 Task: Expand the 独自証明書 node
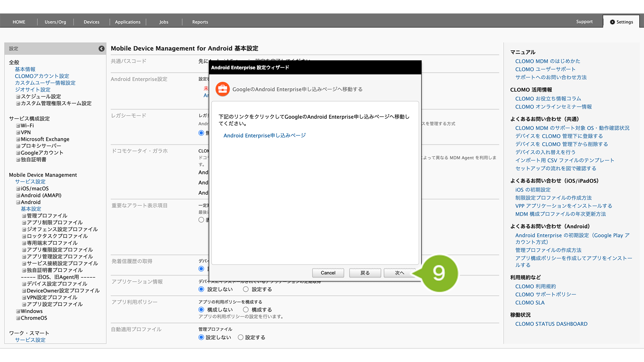pyautogui.click(x=18, y=160)
